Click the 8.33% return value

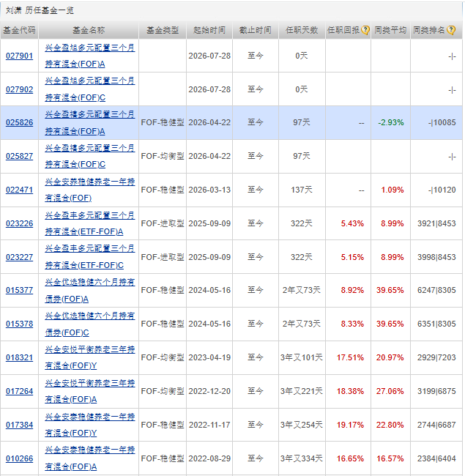click(352, 324)
